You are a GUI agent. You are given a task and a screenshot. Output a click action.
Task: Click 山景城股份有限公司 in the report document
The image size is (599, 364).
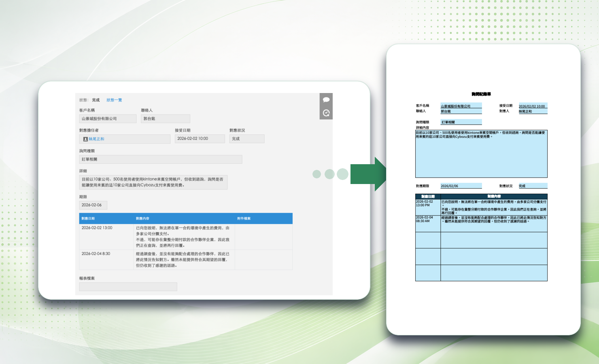click(x=461, y=106)
